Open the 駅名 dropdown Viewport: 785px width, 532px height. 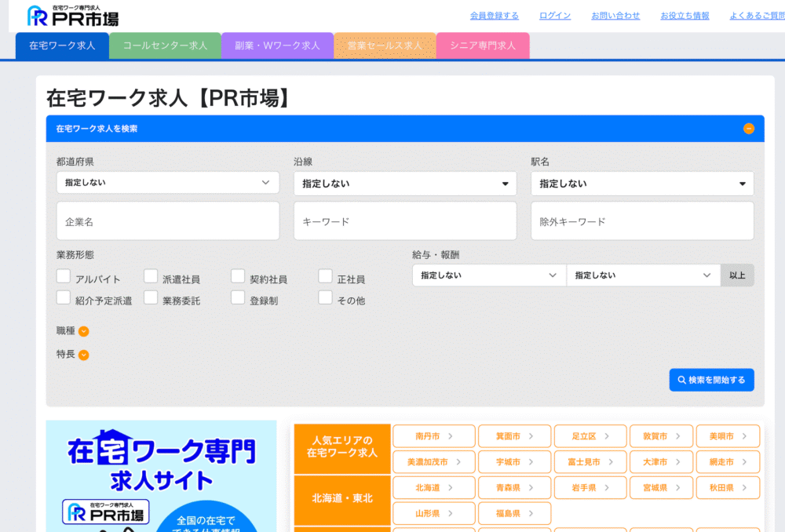point(642,184)
